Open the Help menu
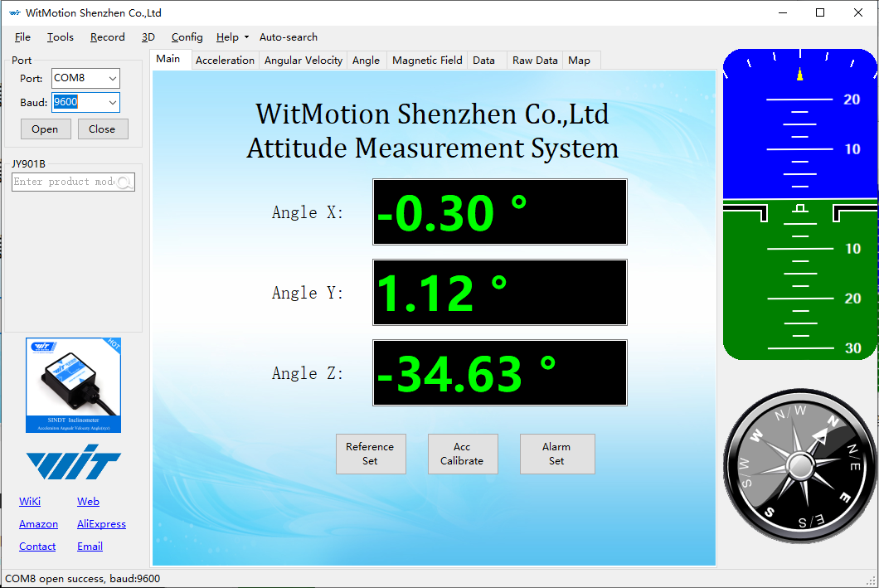This screenshot has height=588, width=879. click(x=227, y=37)
